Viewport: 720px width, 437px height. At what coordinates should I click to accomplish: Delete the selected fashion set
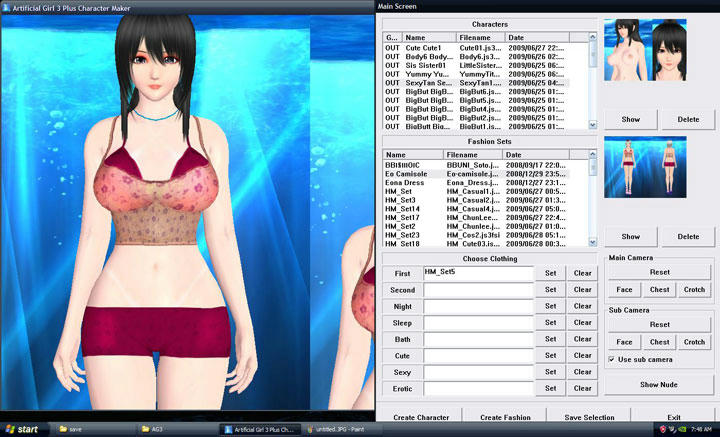pos(688,237)
